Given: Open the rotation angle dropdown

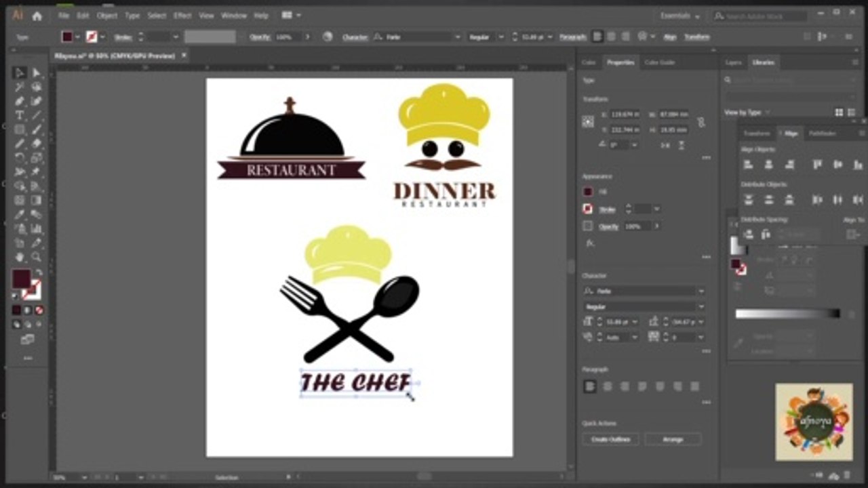Looking at the screenshot, I should click(634, 145).
